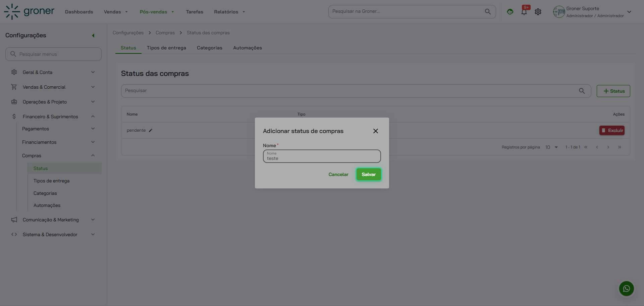Open the Pós-vendas menu
The height and width of the screenshot is (306, 644).
(x=157, y=12)
